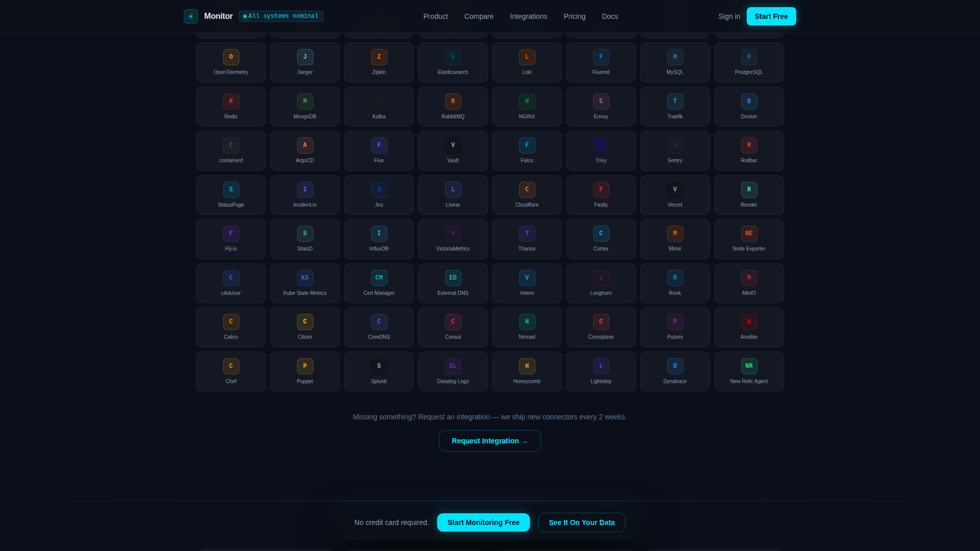This screenshot has width=980, height=551.
Task: Click the New Relic Agent NR icon
Action: pos(749,366)
